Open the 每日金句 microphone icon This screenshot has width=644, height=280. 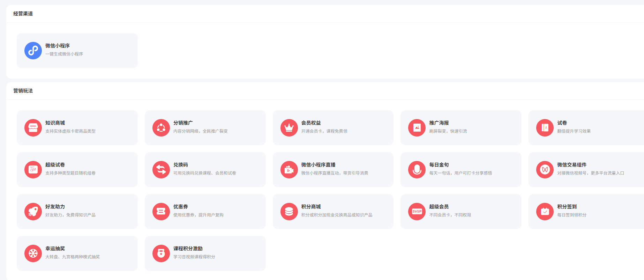click(417, 170)
